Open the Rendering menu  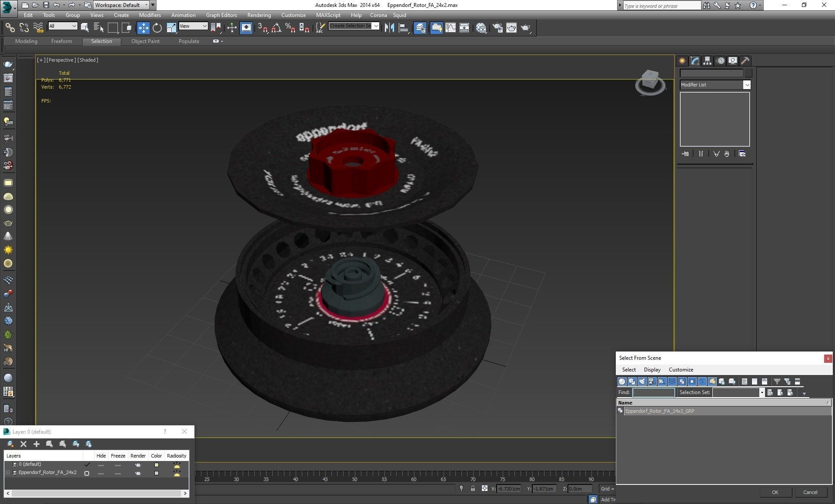[259, 15]
